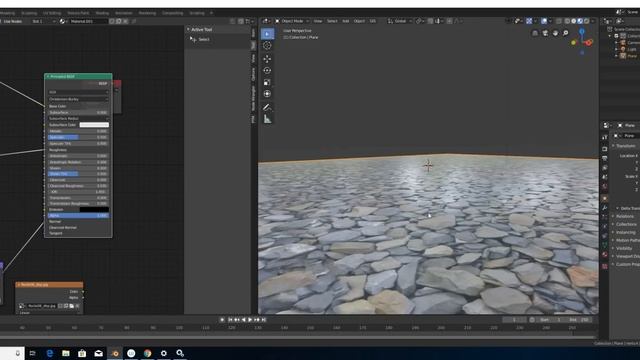Open the Christensen-Burley subsurface method dropdown
This screenshot has height=360, width=640.
(x=78, y=99)
